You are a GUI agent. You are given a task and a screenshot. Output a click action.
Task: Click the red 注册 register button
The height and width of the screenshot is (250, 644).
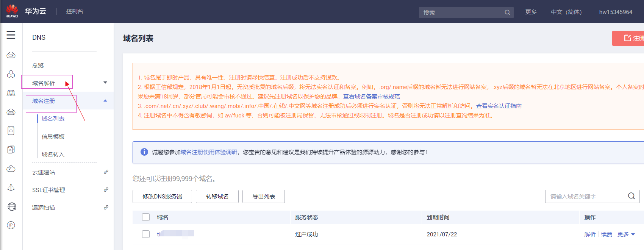coord(628,38)
